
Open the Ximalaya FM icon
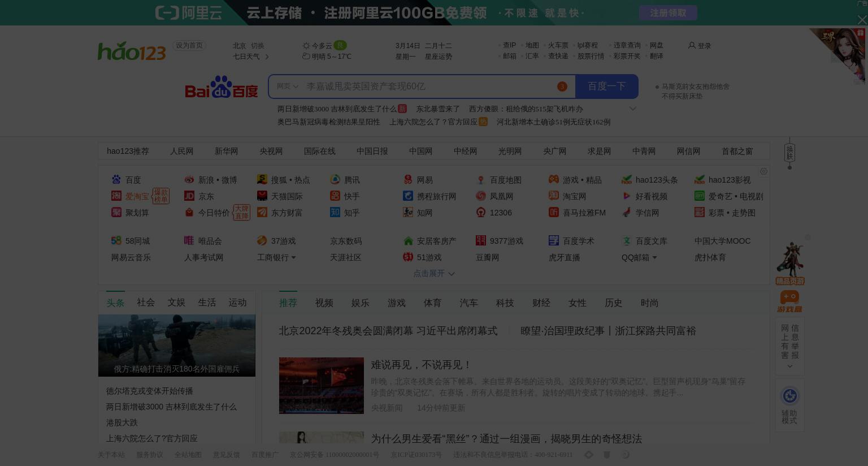point(554,212)
